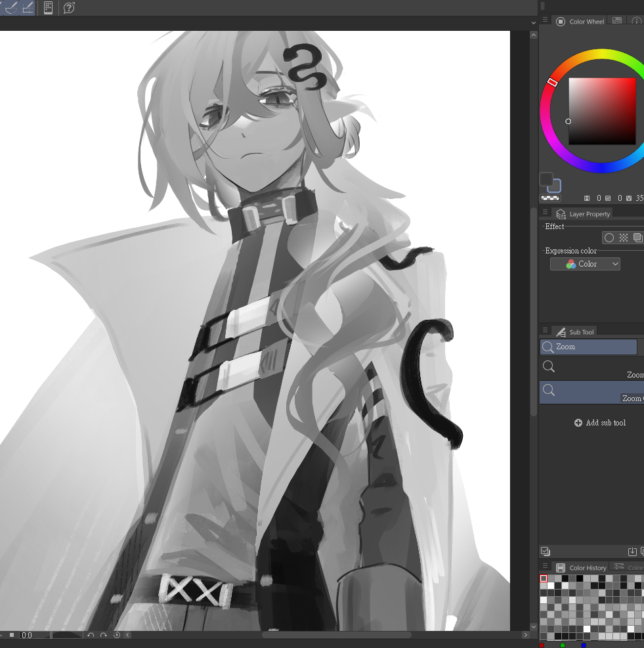The width and height of the screenshot is (644, 648).
Task: Click the Add sub tool button
Action: [x=599, y=423]
